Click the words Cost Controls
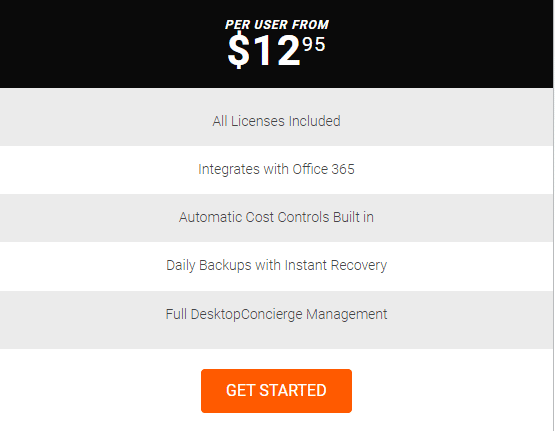 [287, 217]
